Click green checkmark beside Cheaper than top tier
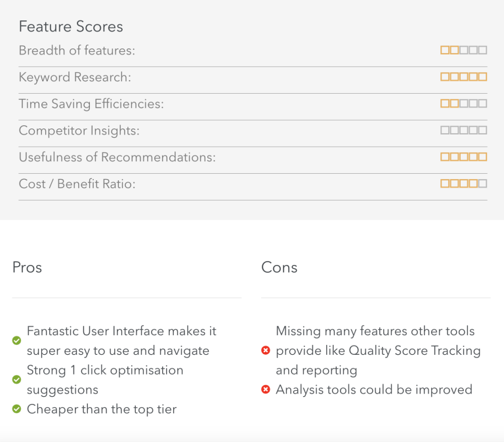Image resolution: width=504 pixels, height=442 pixels. tap(16, 409)
